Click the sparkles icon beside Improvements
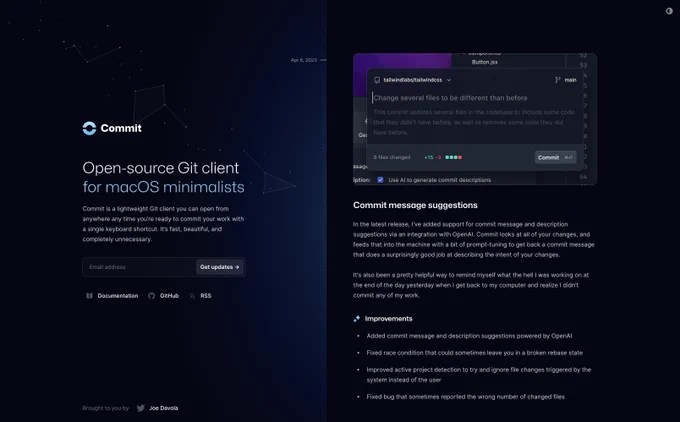This screenshot has height=422, width=680. (x=356, y=319)
